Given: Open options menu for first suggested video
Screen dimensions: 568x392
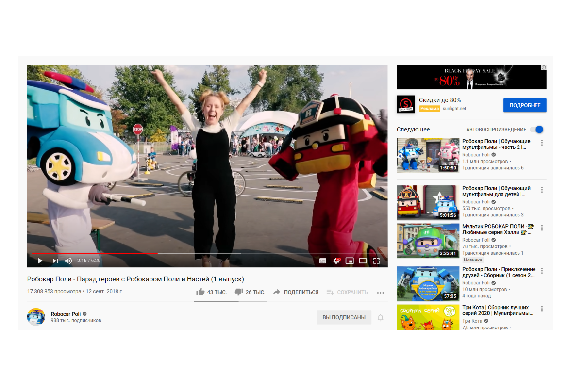Looking at the screenshot, I should [542, 143].
